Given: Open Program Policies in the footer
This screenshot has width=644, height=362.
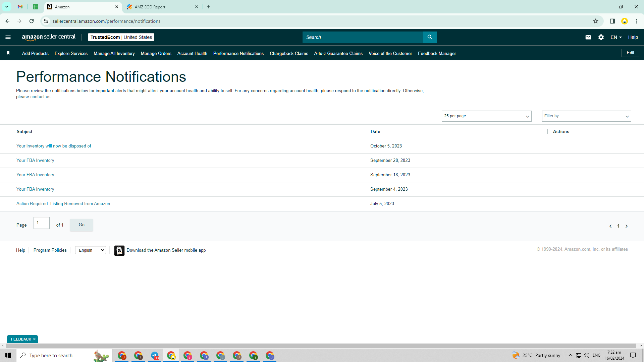Looking at the screenshot, I should click(50, 250).
